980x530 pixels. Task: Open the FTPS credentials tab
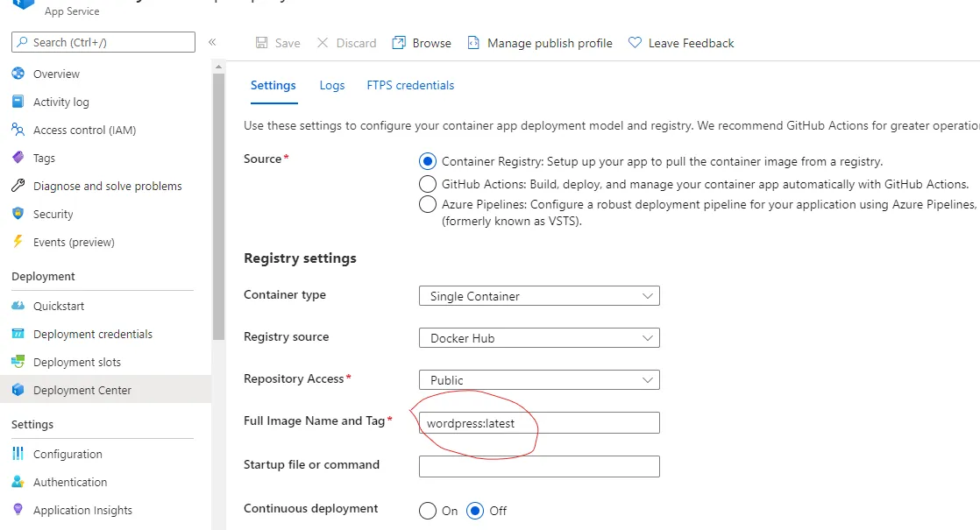(410, 85)
